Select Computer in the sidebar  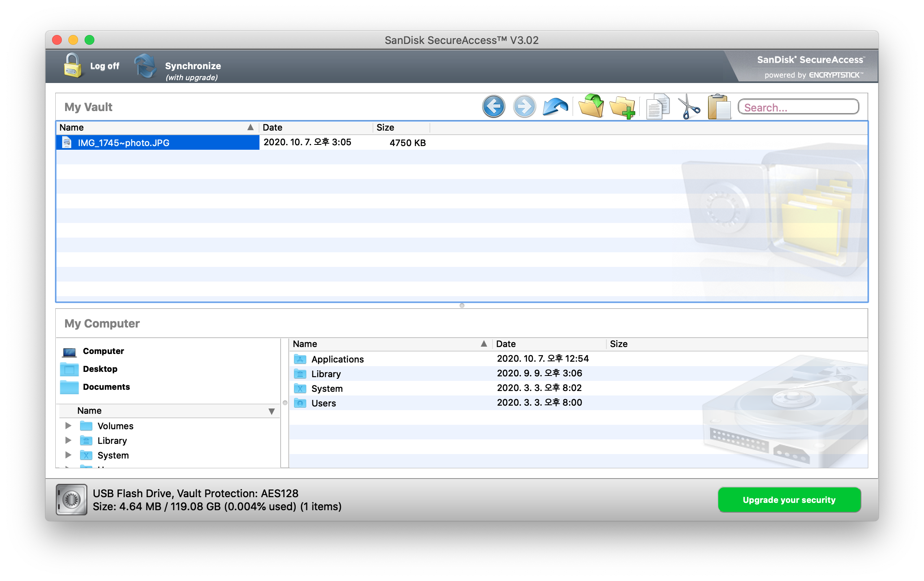tap(103, 351)
